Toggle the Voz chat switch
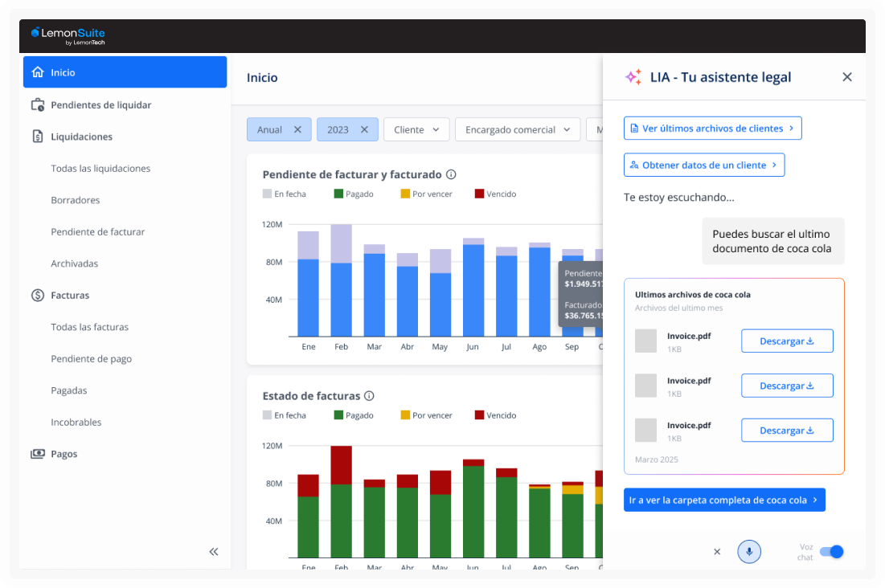This screenshot has height=588, width=885. point(832,552)
